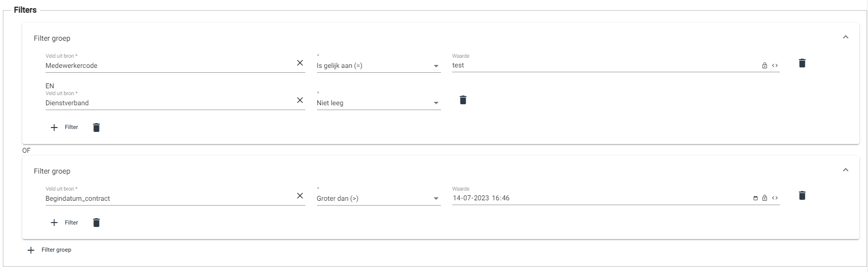The width and height of the screenshot is (868, 273).
Task: Open the 'Niet leeg' operator dropdown
Action: (379, 103)
